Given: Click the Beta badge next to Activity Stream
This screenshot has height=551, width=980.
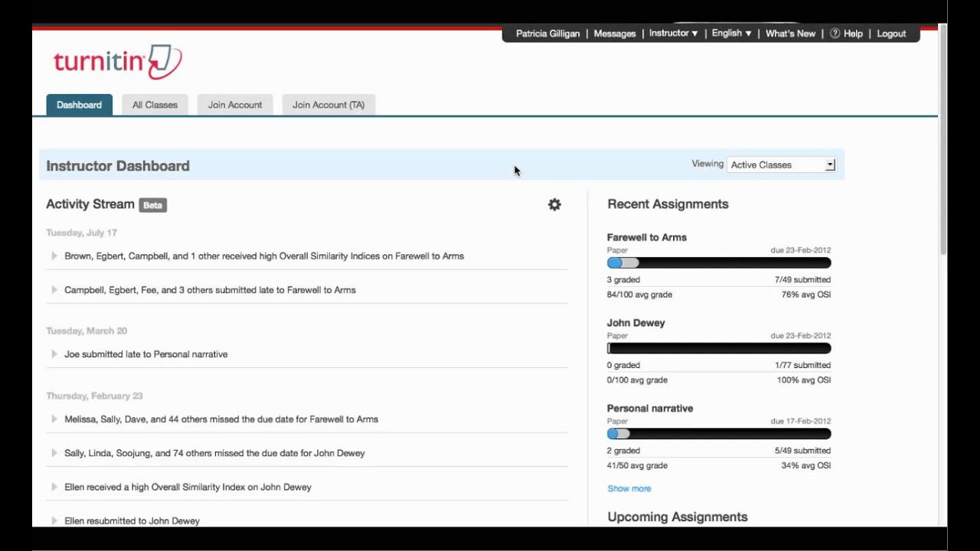Looking at the screenshot, I should point(153,205).
